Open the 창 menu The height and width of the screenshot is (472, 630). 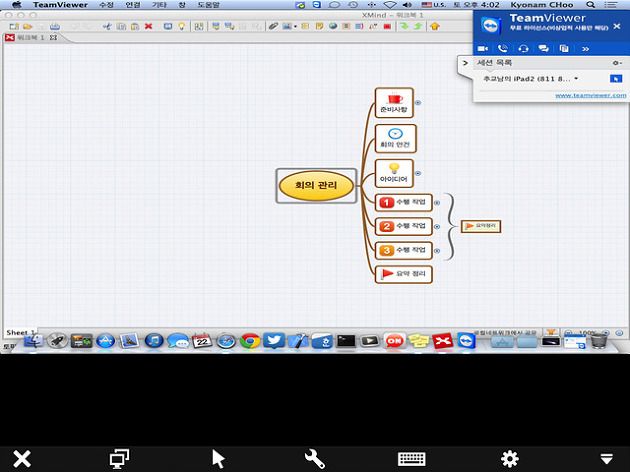(182, 5)
